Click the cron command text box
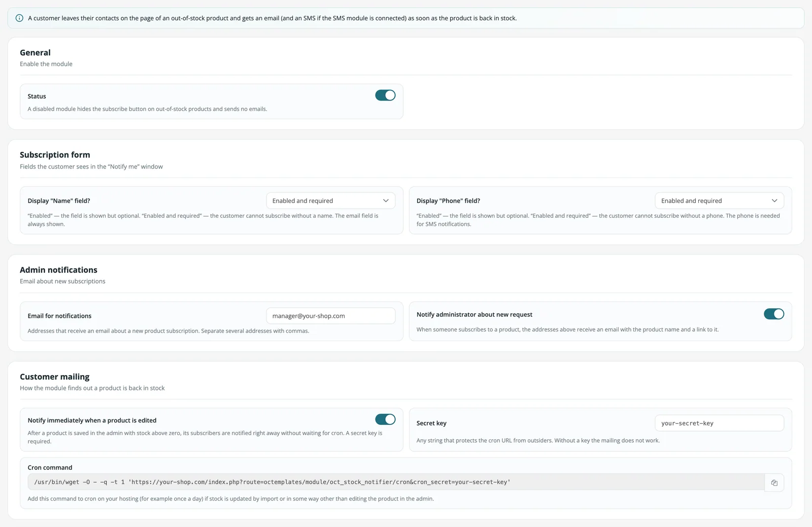The image size is (812, 527). [x=396, y=482]
